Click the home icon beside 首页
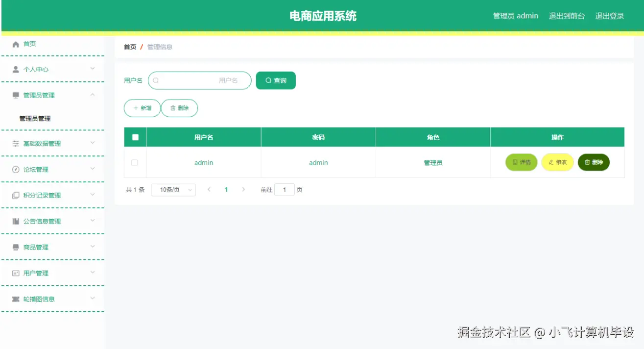This screenshot has width=644, height=349. [15, 44]
